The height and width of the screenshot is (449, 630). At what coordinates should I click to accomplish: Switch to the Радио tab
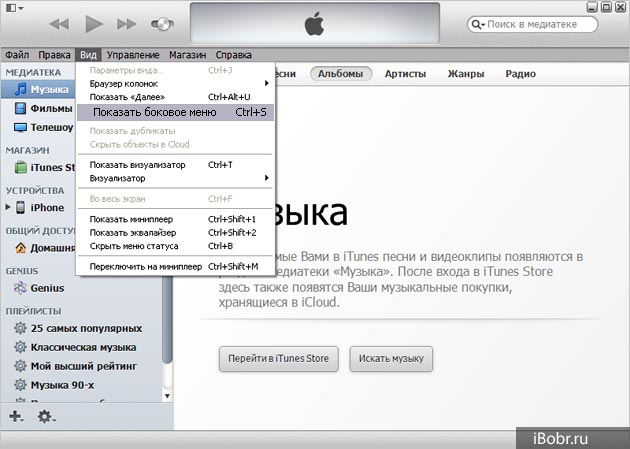(x=520, y=74)
